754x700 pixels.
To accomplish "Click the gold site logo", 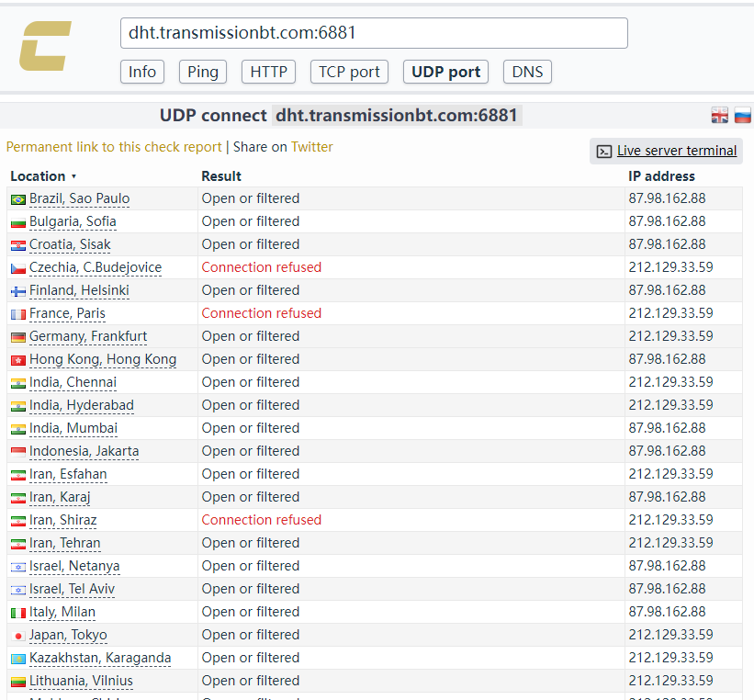I will [45, 46].
